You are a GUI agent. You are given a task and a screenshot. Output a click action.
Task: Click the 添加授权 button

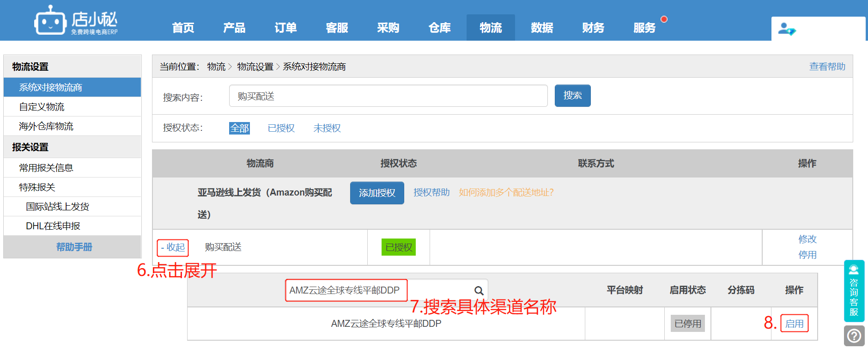coord(377,193)
